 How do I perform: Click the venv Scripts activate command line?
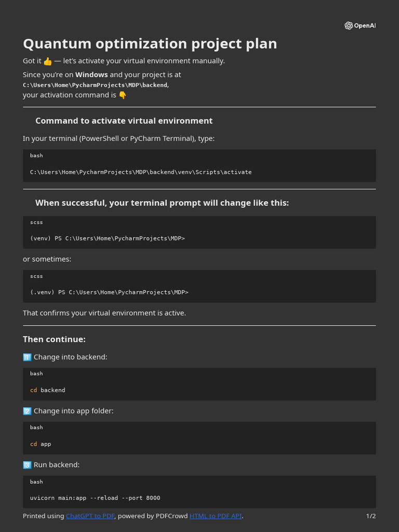[x=141, y=172]
